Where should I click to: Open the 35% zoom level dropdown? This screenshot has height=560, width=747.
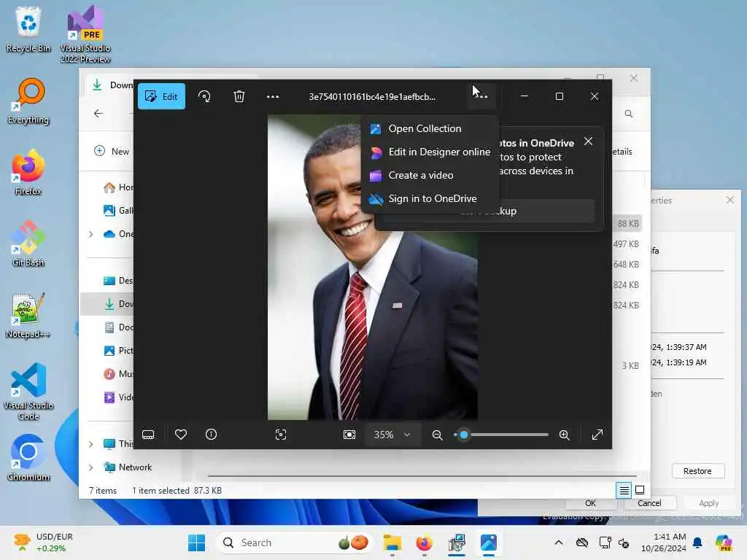[392, 435]
